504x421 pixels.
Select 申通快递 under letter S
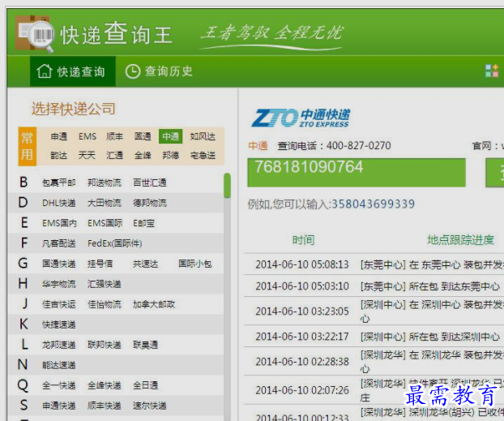tap(59, 406)
